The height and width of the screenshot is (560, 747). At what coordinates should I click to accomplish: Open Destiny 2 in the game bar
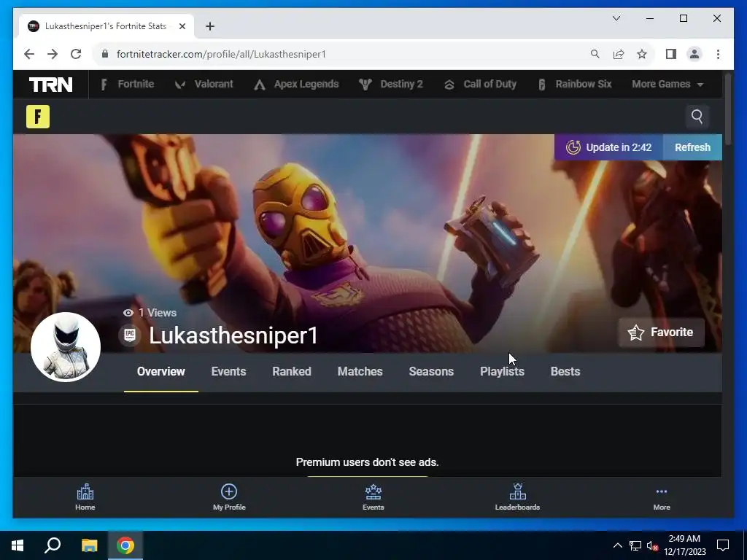[x=391, y=85]
